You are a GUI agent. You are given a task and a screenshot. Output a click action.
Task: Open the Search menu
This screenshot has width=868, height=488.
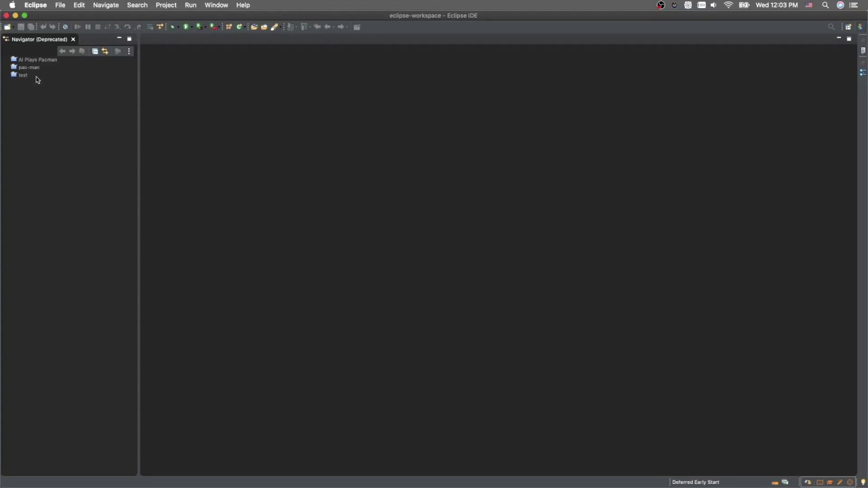click(137, 5)
